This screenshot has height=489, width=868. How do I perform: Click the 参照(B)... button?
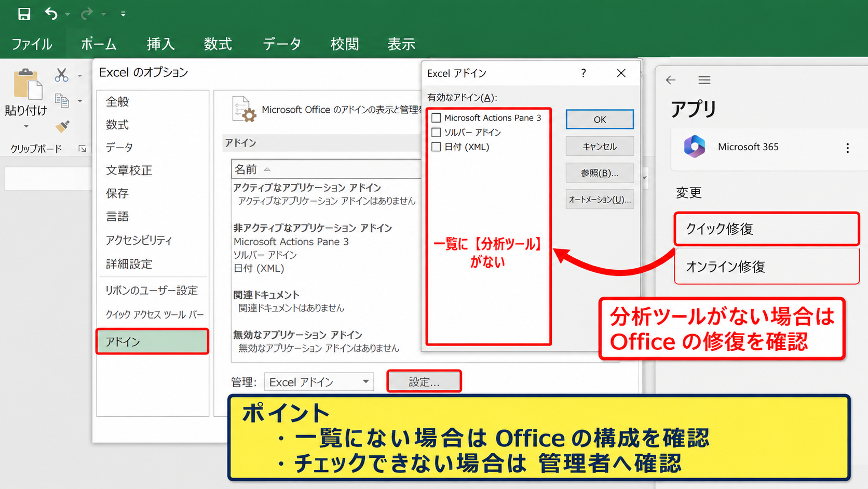pyautogui.click(x=600, y=173)
